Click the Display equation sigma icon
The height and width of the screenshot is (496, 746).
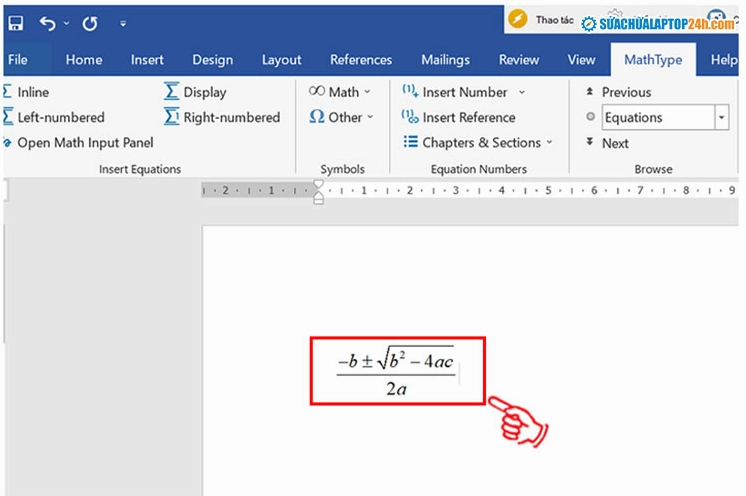(x=171, y=91)
